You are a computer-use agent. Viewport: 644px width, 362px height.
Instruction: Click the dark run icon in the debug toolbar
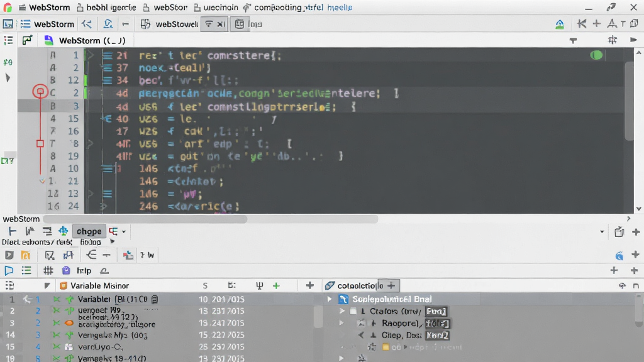point(9,255)
